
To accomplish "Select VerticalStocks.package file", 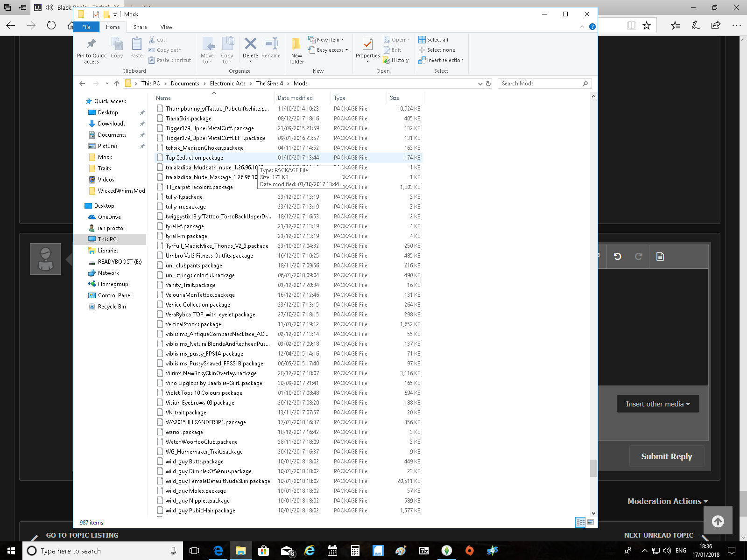I will [x=288, y=324].
